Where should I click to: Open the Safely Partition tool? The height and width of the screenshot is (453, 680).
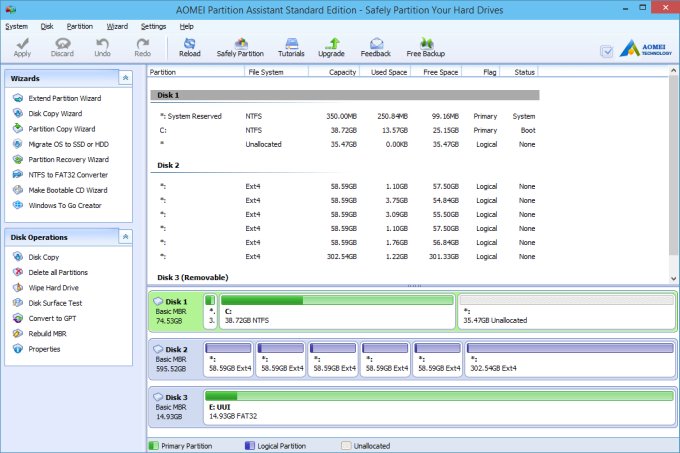click(x=240, y=46)
